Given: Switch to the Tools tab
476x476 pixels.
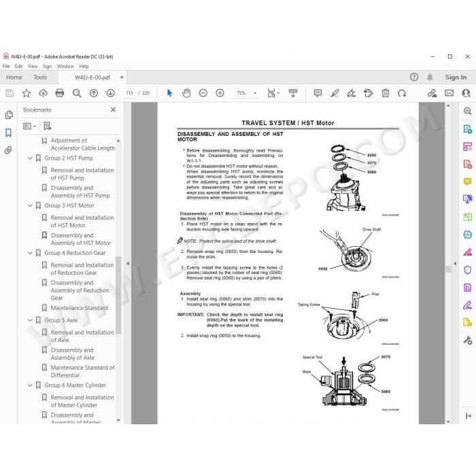Looking at the screenshot, I should (x=40, y=78).
